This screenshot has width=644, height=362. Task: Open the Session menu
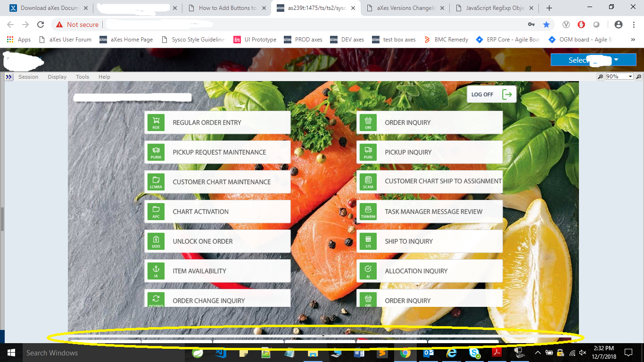(28, 77)
